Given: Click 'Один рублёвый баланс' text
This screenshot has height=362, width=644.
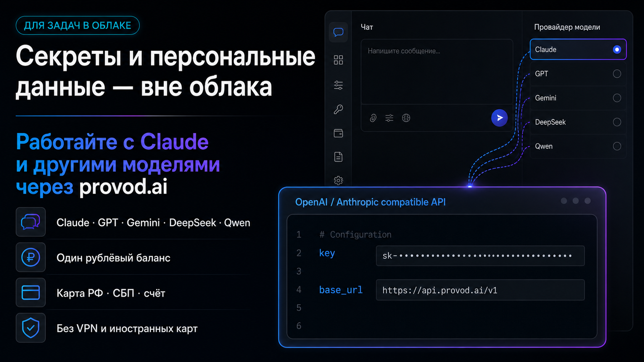Looking at the screenshot, I should (x=113, y=258).
